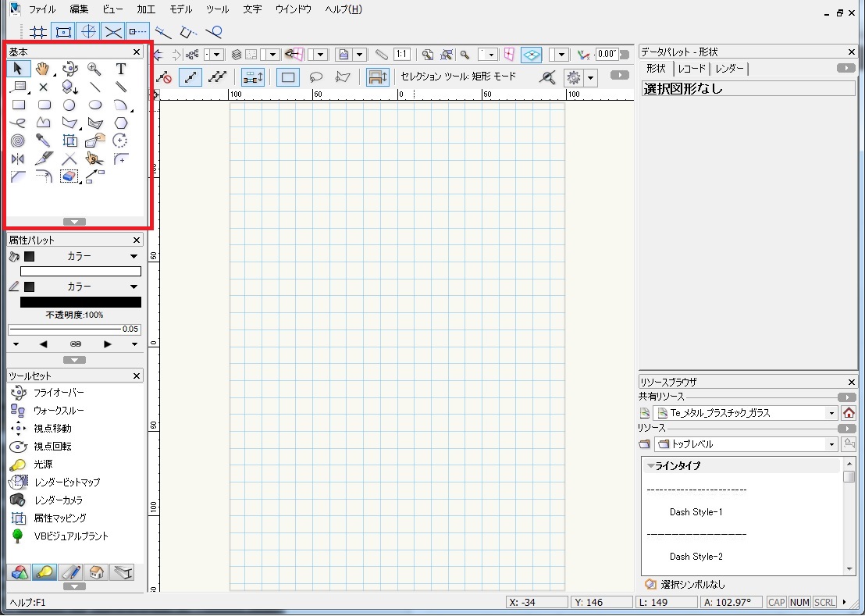865x616 pixels.
Task: Select the Selection arrow tool
Action: pyautogui.click(x=18, y=69)
